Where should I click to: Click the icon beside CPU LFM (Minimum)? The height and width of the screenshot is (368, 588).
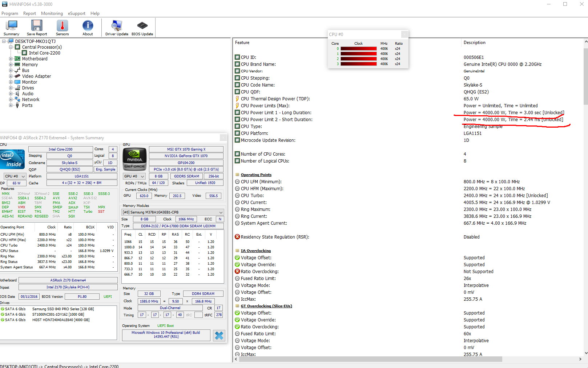(x=237, y=182)
